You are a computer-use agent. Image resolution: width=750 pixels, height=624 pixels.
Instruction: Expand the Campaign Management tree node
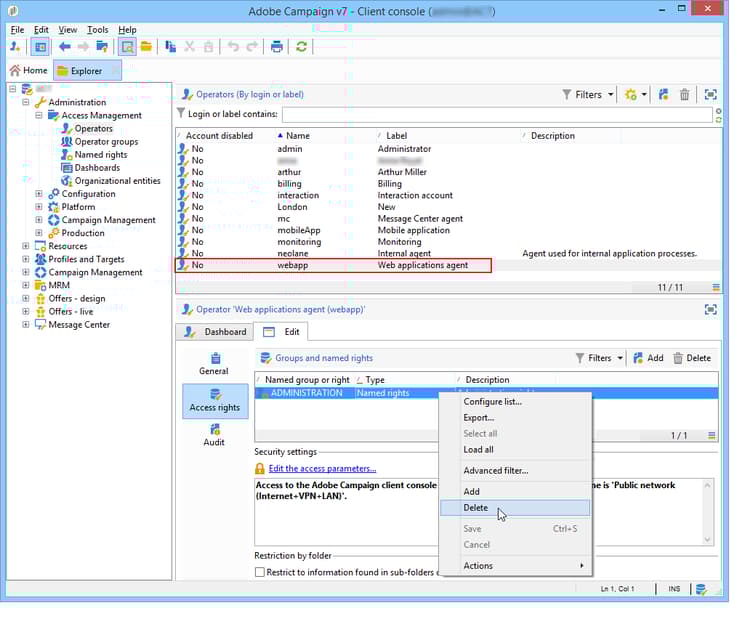coord(27,272)
